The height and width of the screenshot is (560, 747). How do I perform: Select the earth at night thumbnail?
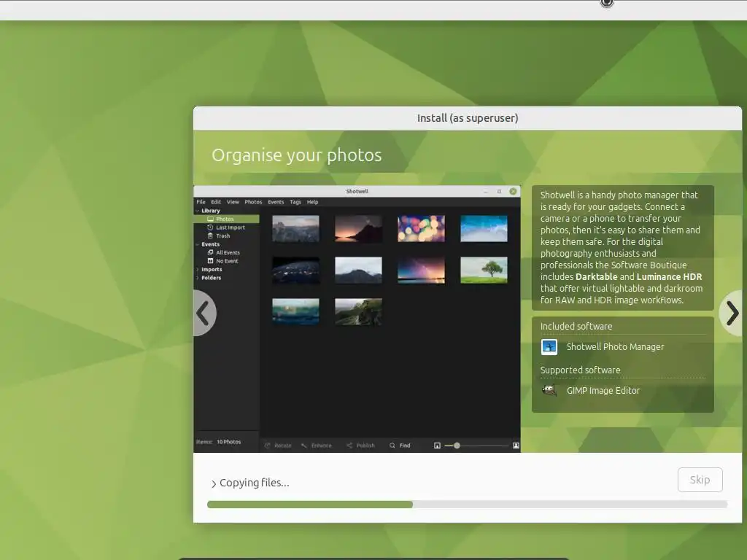296,270
